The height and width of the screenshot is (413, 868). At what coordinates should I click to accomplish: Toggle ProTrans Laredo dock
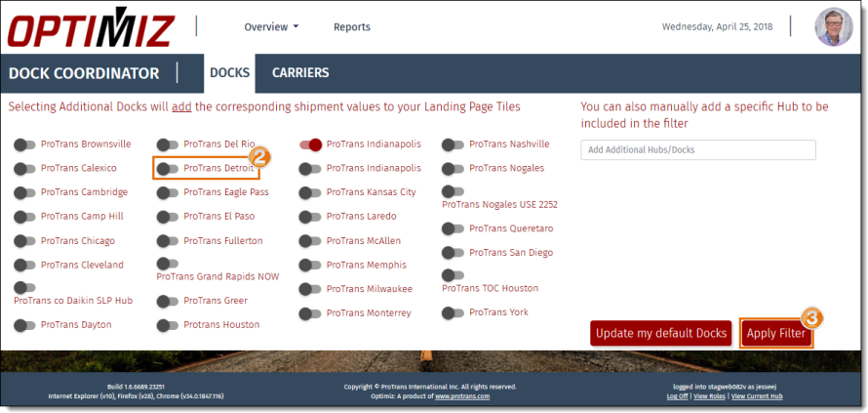tap(310, 217)
